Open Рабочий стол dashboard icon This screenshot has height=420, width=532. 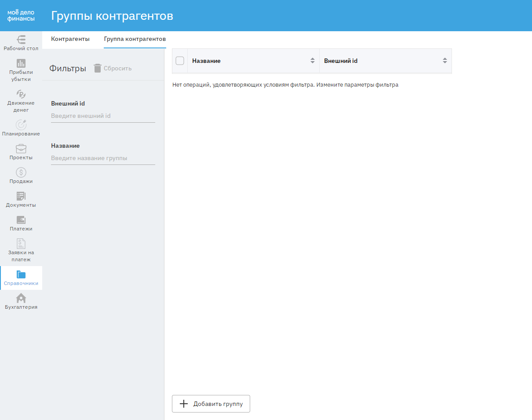click(x=21, y=40)
